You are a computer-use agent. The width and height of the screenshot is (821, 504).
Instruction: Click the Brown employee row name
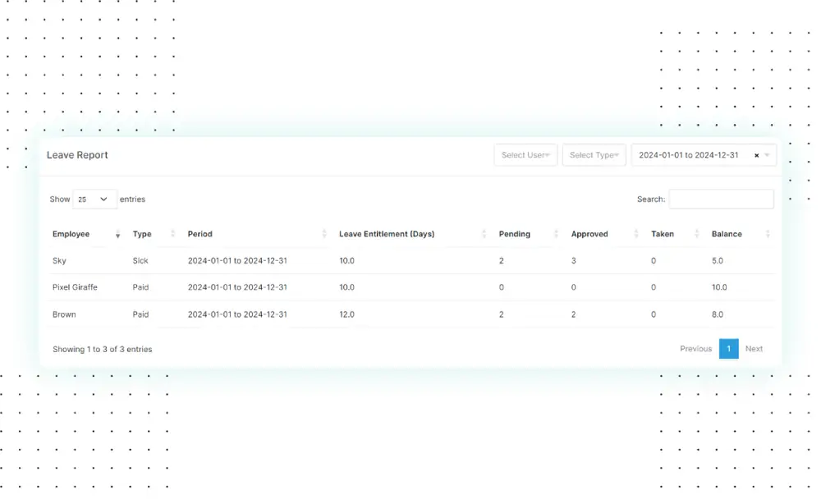click(64, 314)
